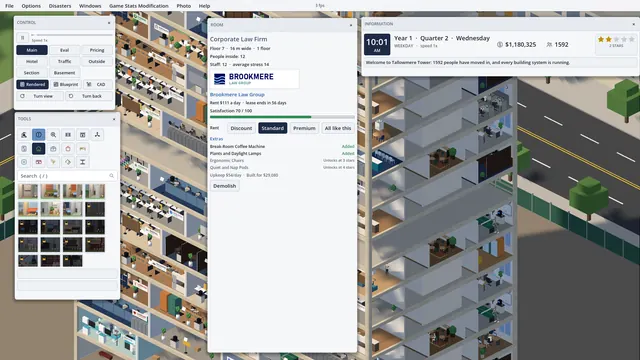This screenshot has width=640, height=360.
Task: Show the Outside view
Action: (97, 61)
